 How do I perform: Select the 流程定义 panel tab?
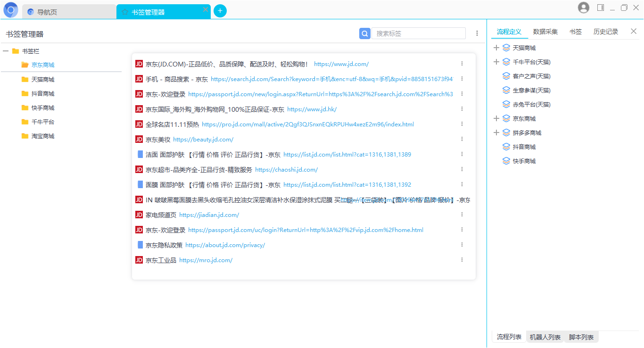(509, 32)
